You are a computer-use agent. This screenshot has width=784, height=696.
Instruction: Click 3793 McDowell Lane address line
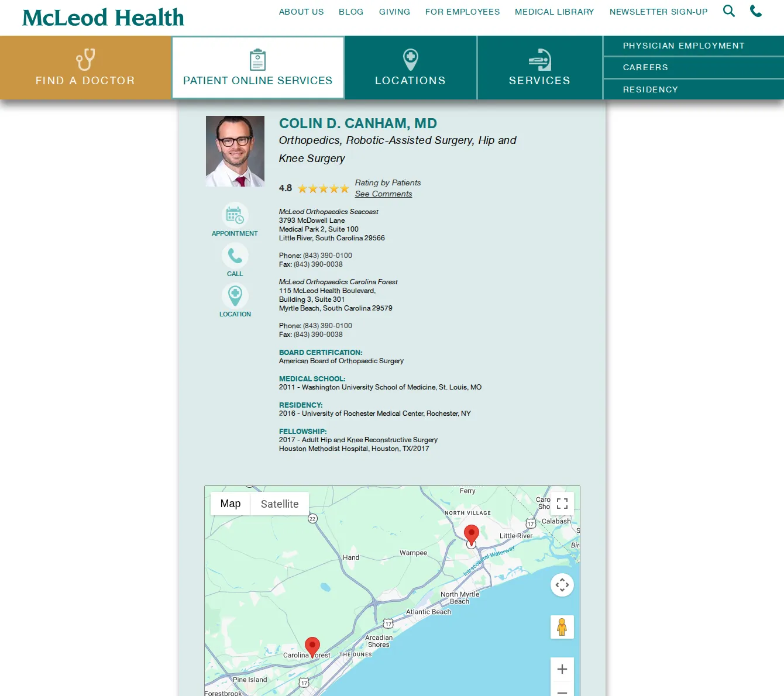[x=312, y=220]
